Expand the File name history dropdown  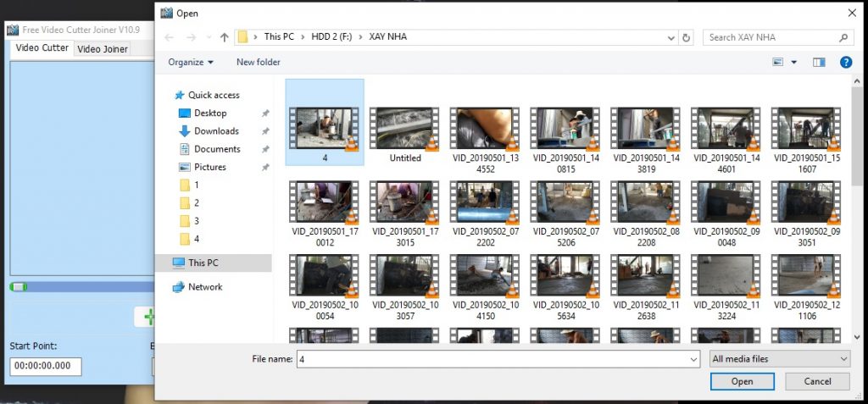[693, 359]
